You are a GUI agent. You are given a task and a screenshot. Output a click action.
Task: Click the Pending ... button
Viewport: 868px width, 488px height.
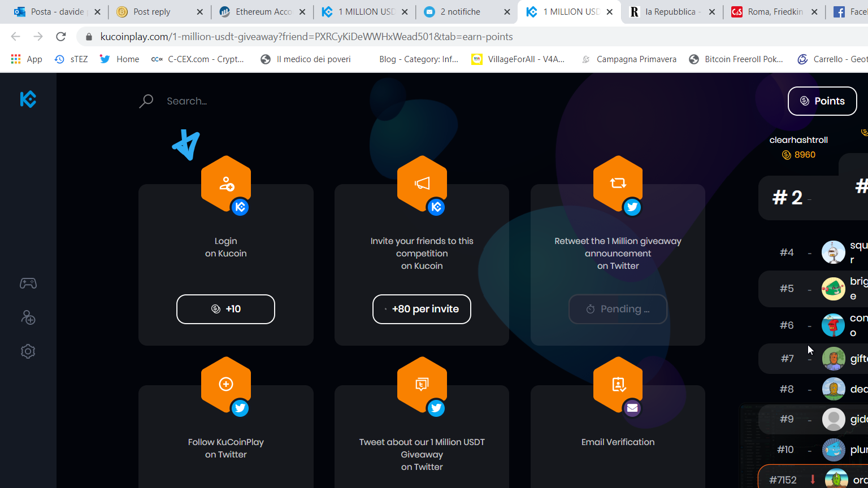click(618, 309)
